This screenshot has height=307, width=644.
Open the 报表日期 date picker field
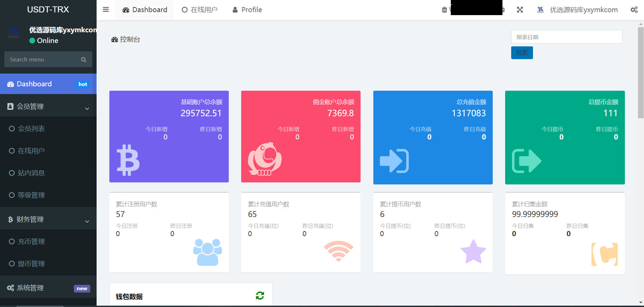click(x=567, y=37)
